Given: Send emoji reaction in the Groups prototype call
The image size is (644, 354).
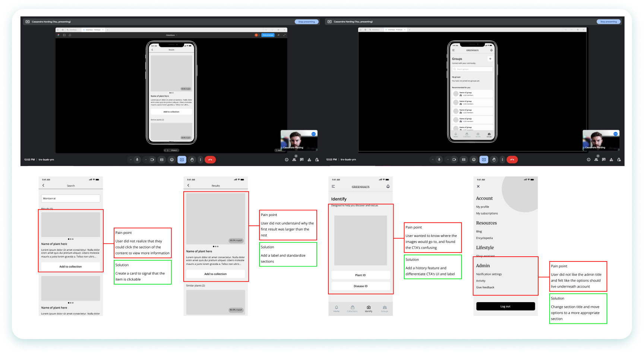Looking at the screenshot, I should click(x=474, y=160).
